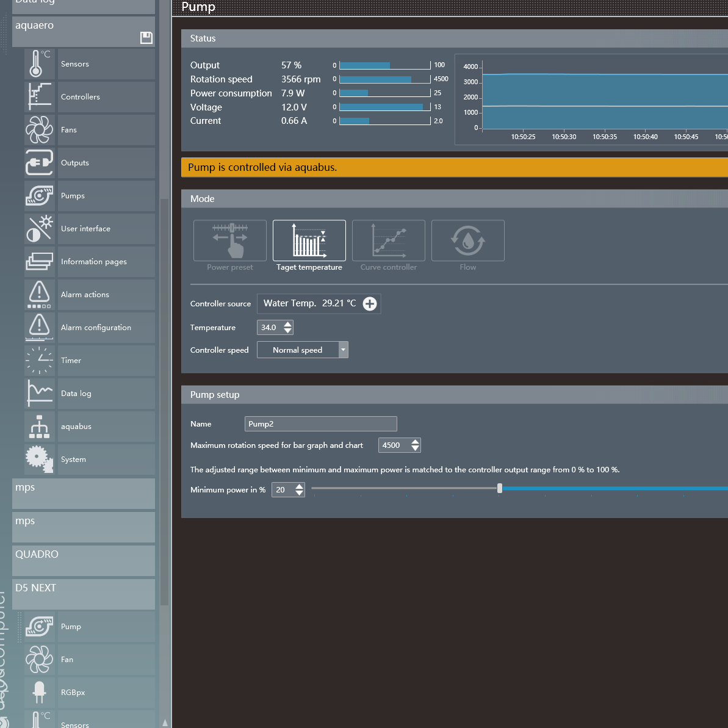Click the Temperature value field 34.0
The image size is (728, 728).
[x=270, y=328]
